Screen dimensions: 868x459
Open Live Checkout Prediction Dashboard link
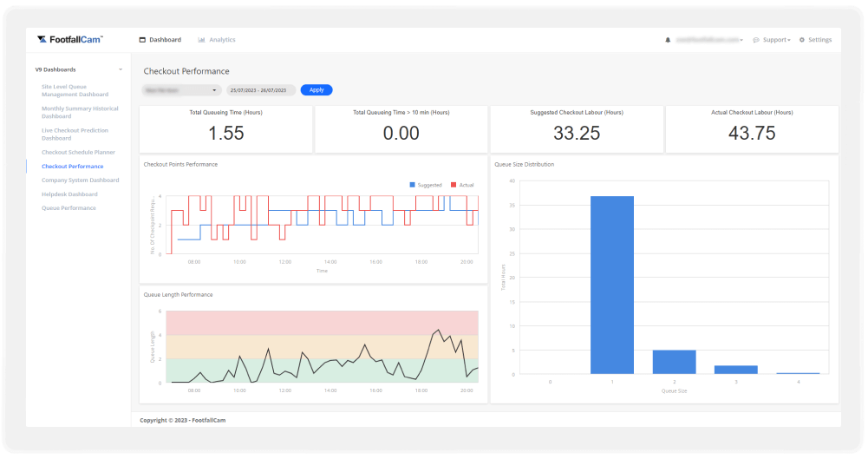(x=76, y=134)
